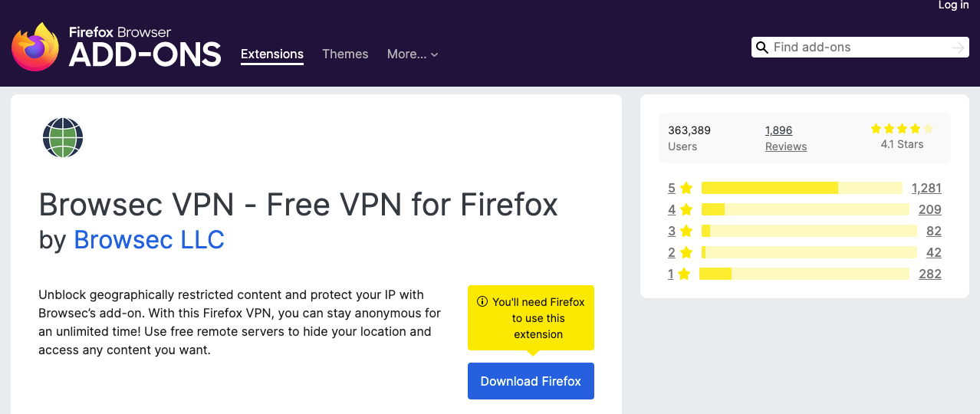The width and height of the screenshot is (980, 414).
Task: Open the Browsec LLC author link
Action: click(149, 240)
